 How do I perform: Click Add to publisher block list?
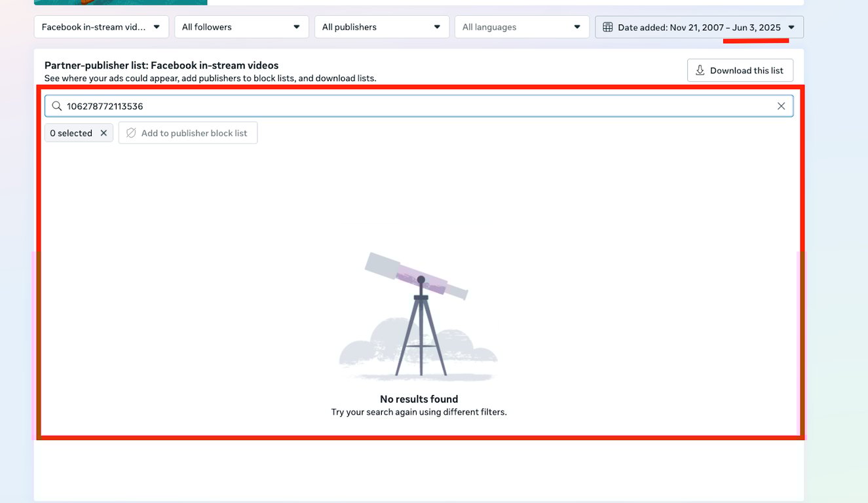click(x=188, y=133)
